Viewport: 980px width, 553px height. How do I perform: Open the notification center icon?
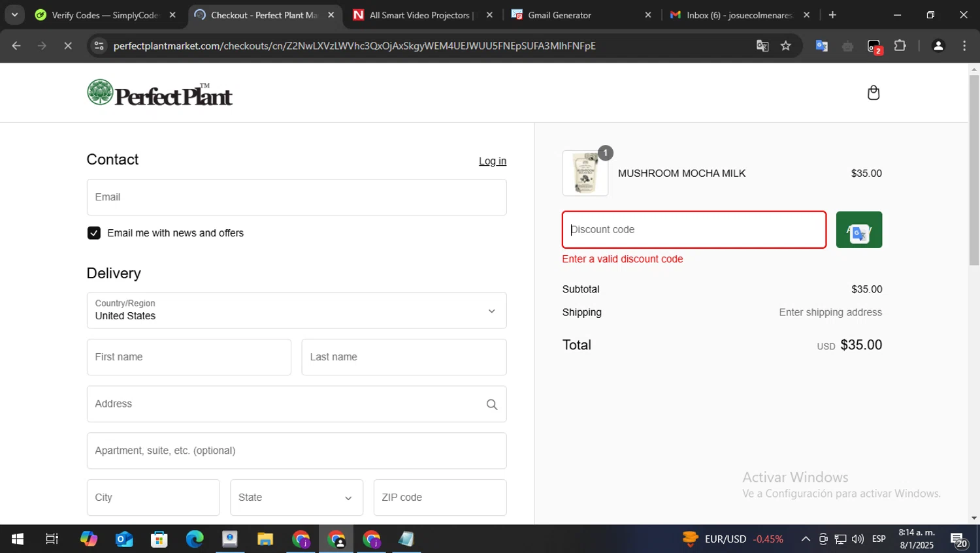(958, 540)
